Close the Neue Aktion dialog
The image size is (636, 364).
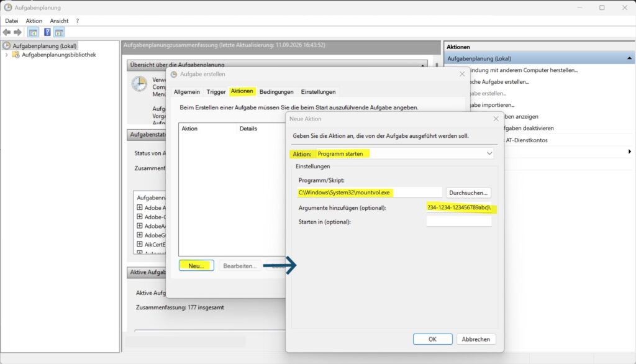pyautogui.click(x=496, y=119)
